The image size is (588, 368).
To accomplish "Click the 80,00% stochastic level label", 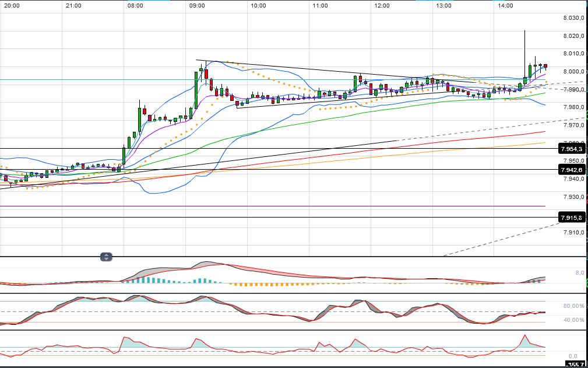I will (574, 306).
